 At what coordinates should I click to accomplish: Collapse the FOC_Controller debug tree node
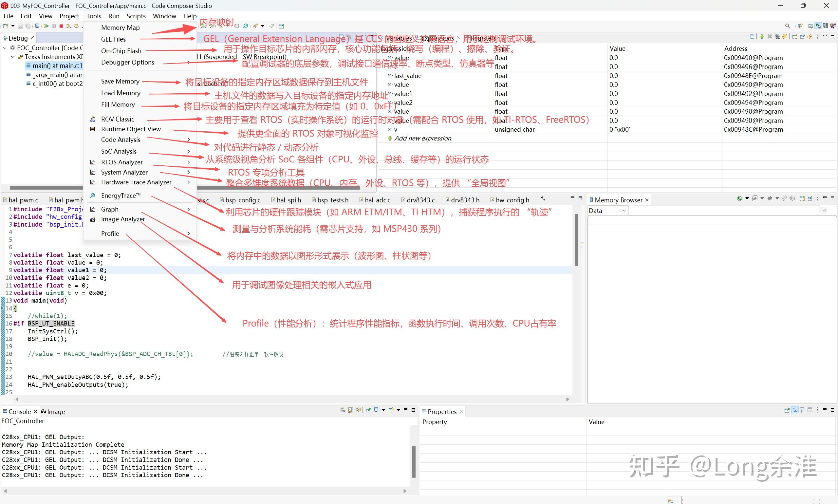(5, 48)
